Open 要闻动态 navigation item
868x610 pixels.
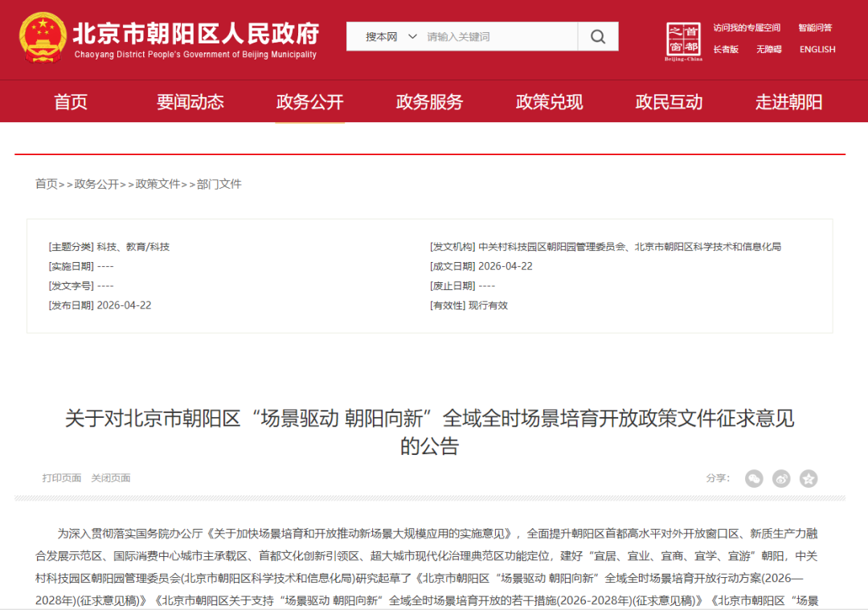pos(190,102)
